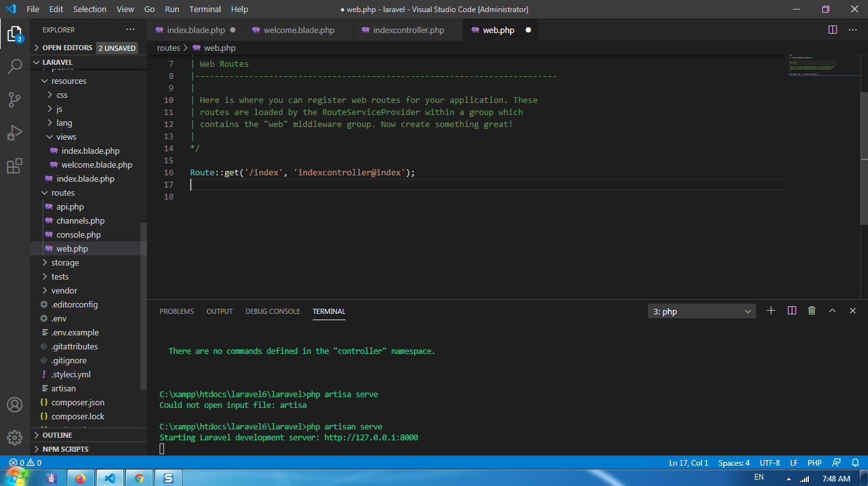868x486 pixels.
Task: Expand the NPM Scripts section
Action: pyautogui.click(x=88, y=449)
